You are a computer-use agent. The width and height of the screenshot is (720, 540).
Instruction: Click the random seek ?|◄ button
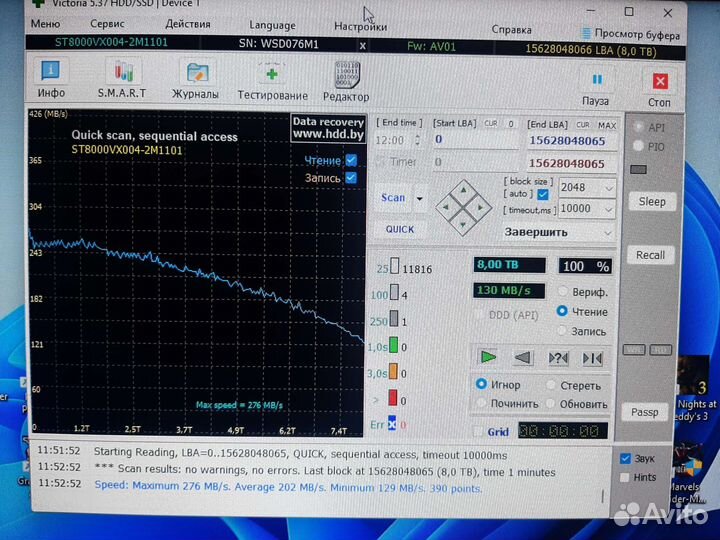558,358
